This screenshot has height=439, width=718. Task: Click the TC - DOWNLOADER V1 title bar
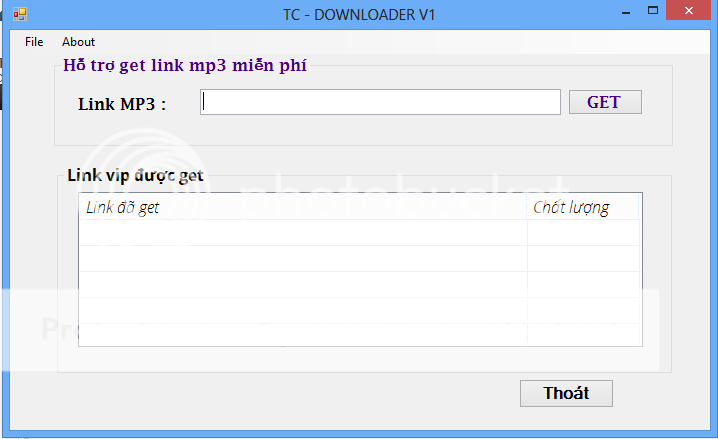[x=359, y=15]
